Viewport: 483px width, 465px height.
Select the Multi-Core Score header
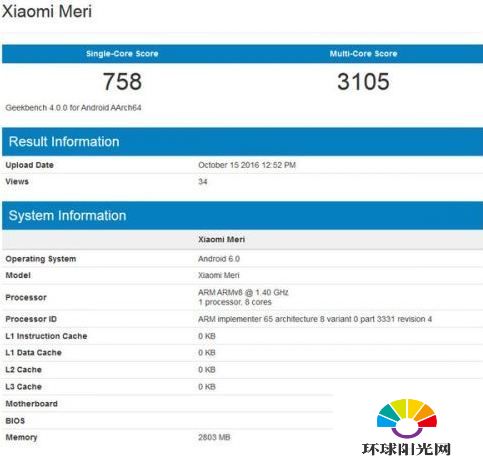(363, 54)
